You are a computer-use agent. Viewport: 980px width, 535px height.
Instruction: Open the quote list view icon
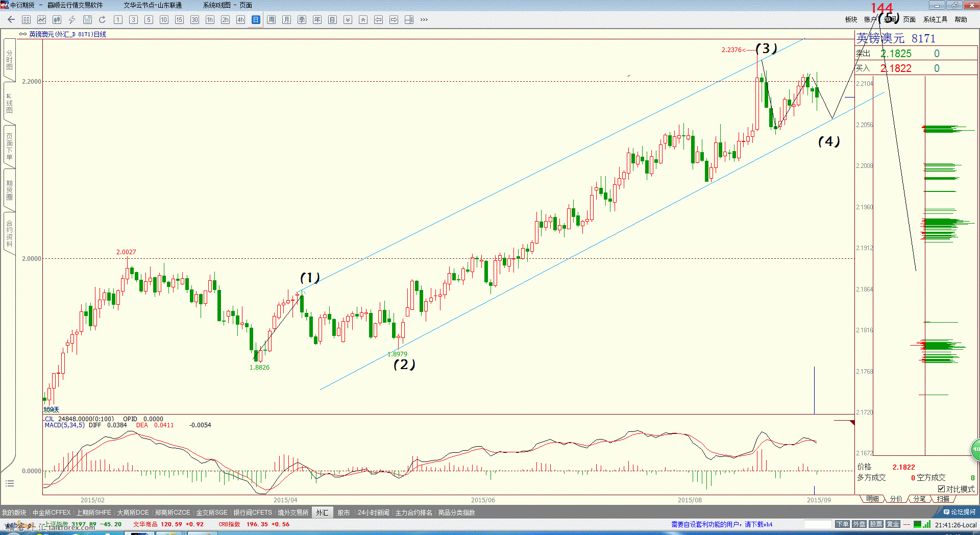(27, 19)
